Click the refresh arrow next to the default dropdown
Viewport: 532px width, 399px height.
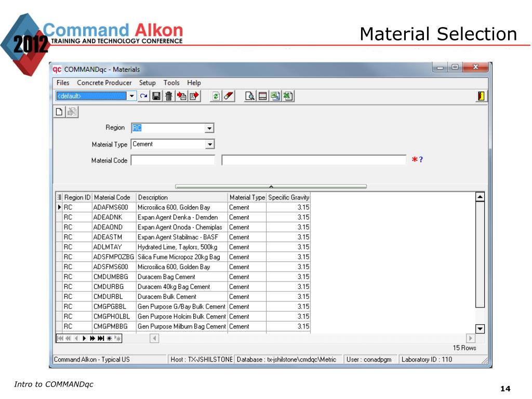pos(143,96)
